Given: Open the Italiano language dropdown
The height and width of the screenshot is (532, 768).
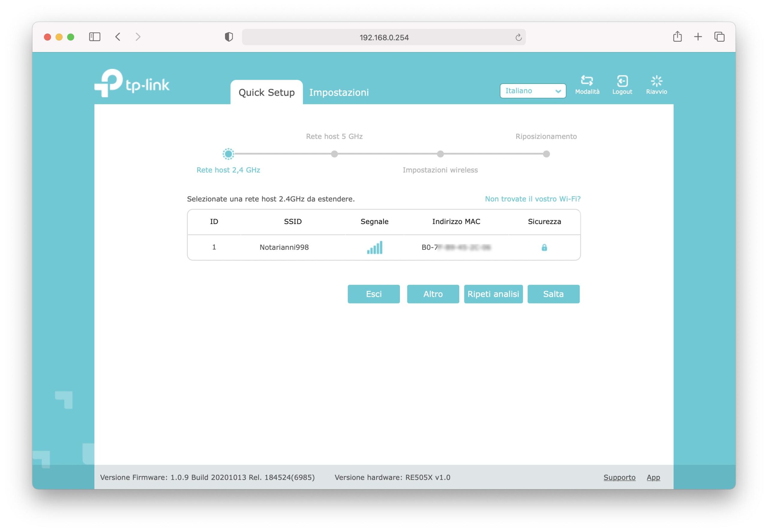Looking at the screenshot, I should [532, 91].
